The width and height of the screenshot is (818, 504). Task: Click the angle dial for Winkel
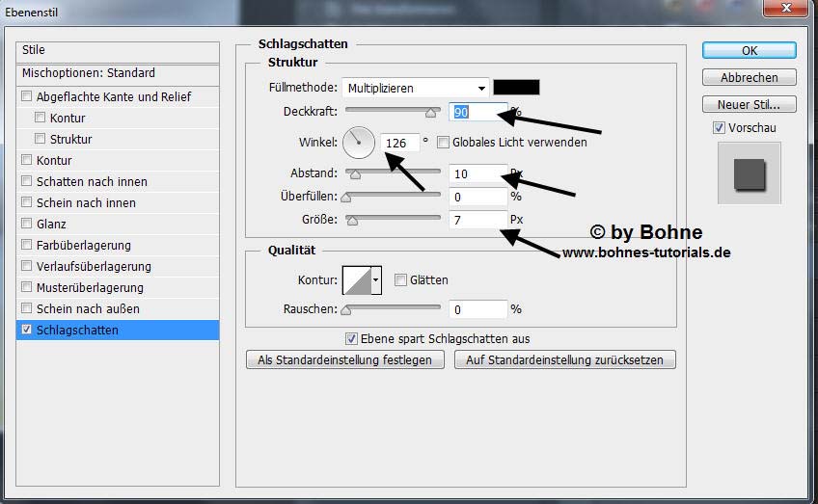click(358, 144)
